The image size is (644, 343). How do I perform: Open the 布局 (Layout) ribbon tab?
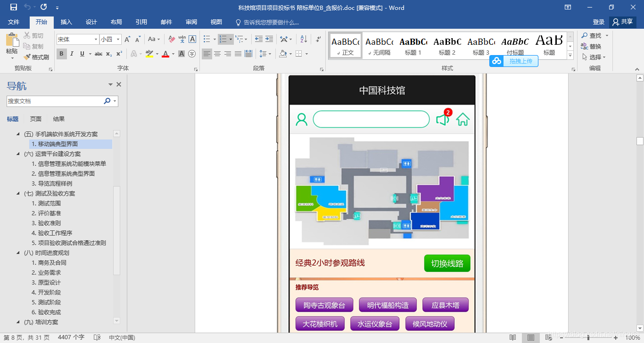(x=116, y=22)
